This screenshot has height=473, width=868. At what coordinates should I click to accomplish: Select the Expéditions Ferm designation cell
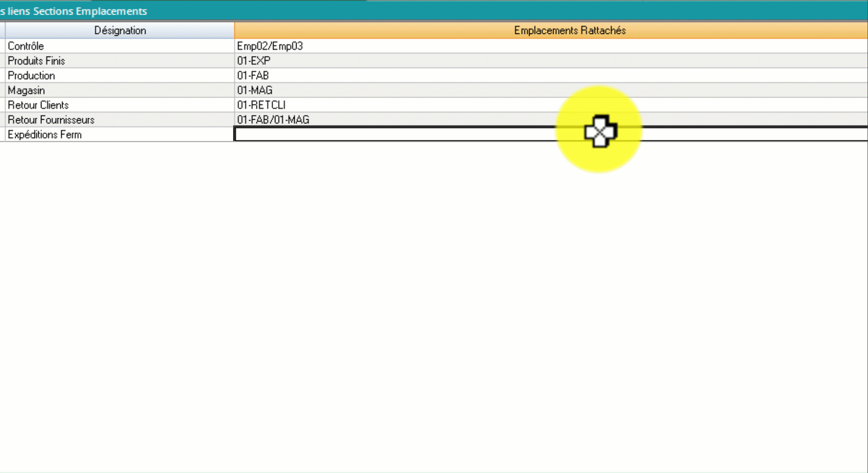(x=120, y=135)
